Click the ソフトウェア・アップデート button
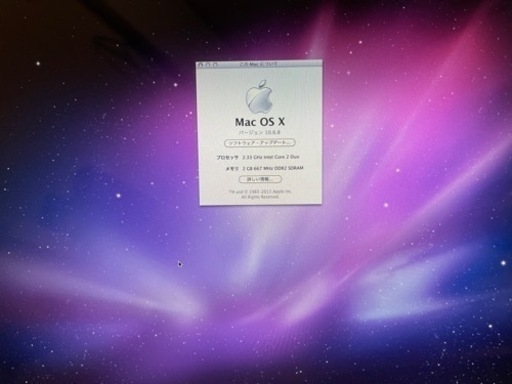The width and height of the screenshot is (512, 384). [x=260, y=143]
